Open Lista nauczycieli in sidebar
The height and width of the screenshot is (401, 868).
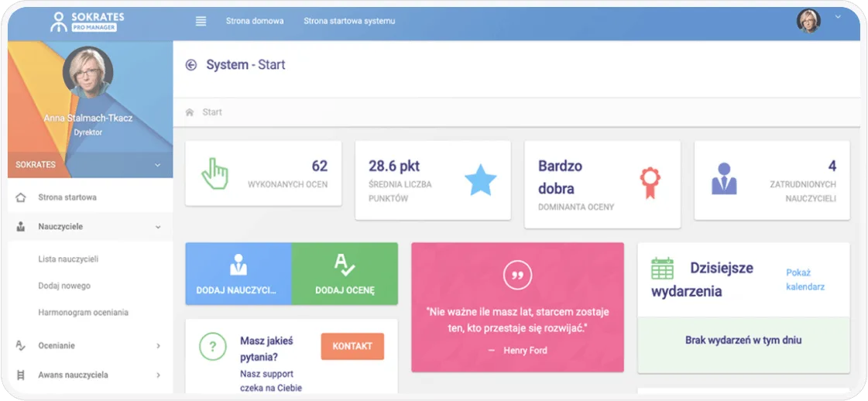coord(68,259)
